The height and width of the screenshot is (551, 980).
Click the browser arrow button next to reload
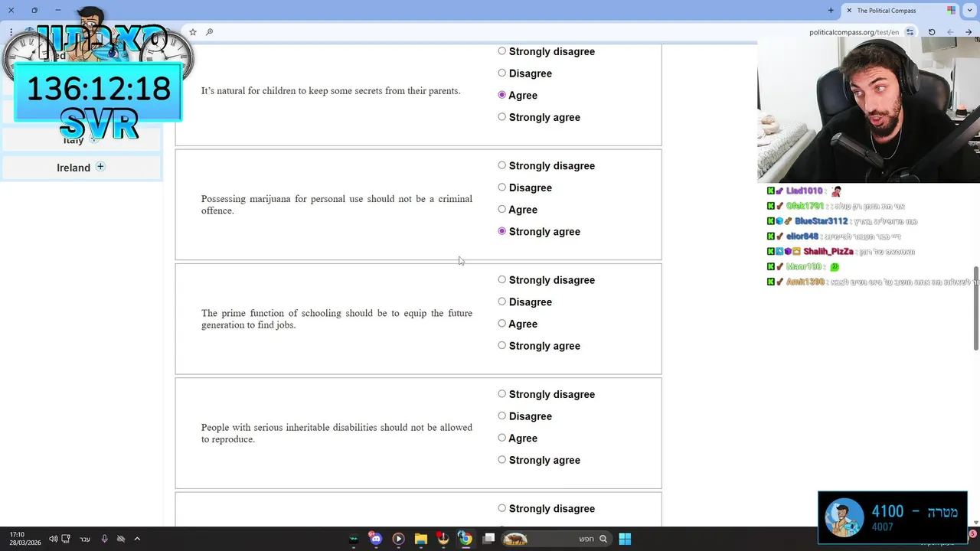tap(950, 32)
